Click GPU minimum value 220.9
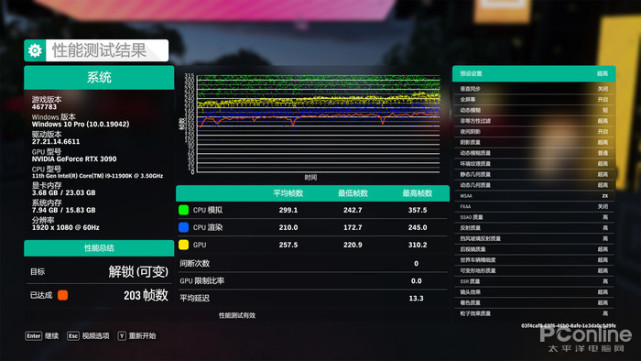Screen dimensions: 641x361 click(x=353, y=245)
